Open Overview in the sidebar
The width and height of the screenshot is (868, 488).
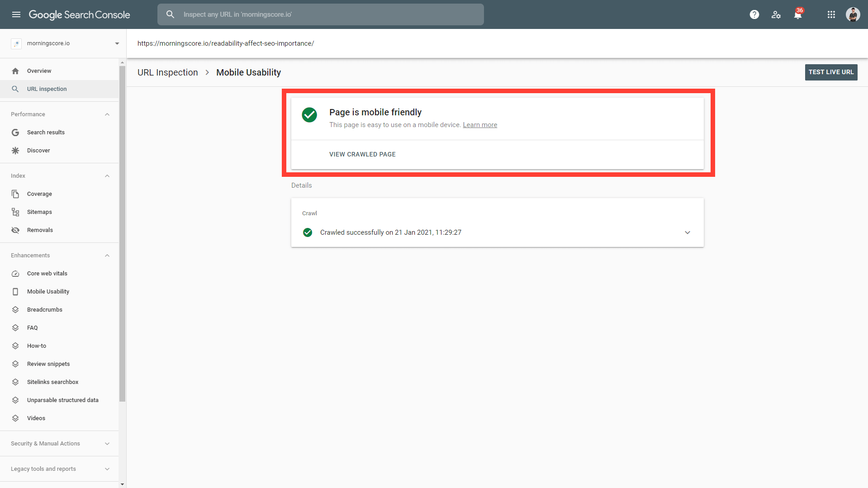(59, 71)
